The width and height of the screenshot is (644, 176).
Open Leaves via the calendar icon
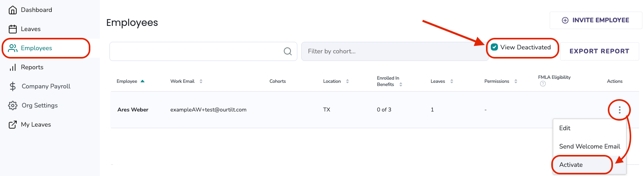pyautogui.click(x=13, y=29)
